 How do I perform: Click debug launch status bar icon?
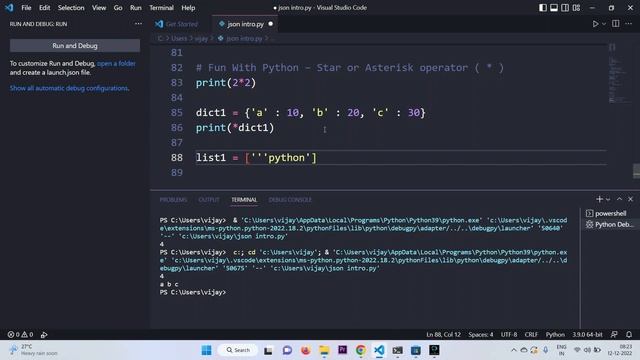click(x=44, y=334)
